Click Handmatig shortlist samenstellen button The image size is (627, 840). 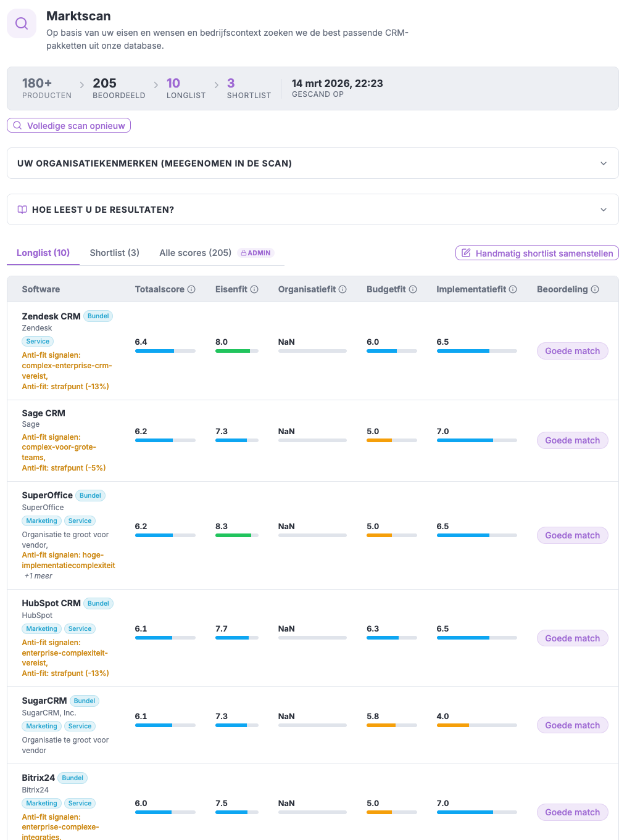(537, 253)
